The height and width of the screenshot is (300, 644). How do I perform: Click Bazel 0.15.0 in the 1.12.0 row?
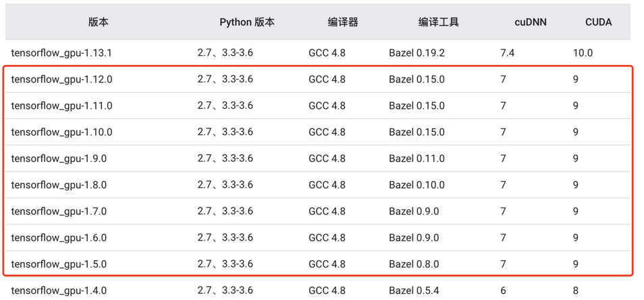[417, 79]
